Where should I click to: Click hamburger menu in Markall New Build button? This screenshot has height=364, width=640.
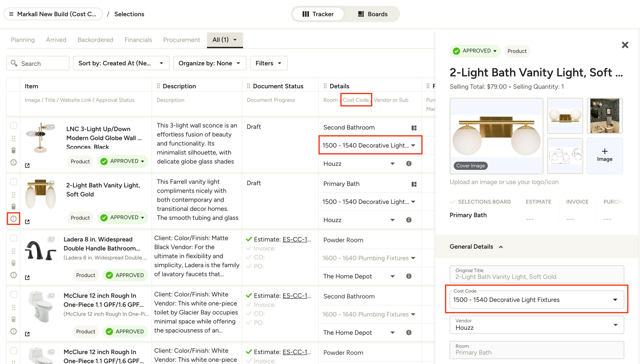click(x=11, y=14)
